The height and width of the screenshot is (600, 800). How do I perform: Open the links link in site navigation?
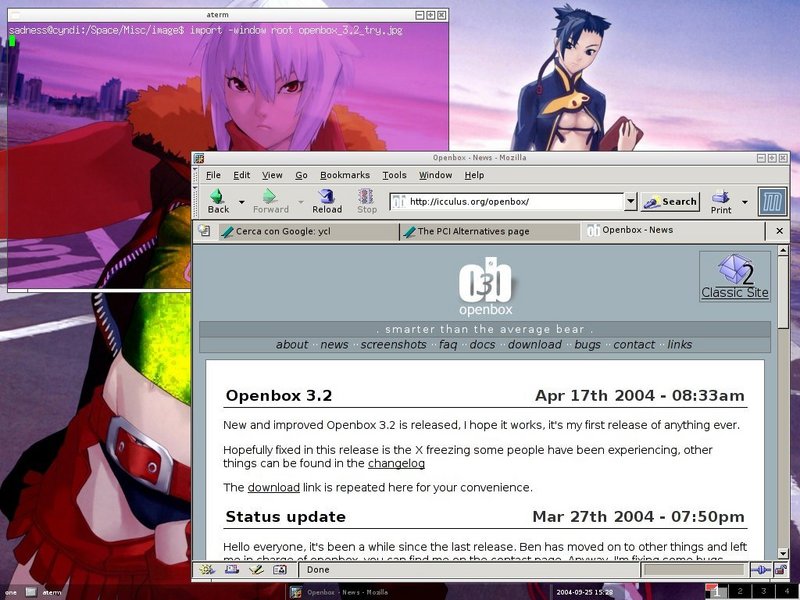[x=680, y=344]
